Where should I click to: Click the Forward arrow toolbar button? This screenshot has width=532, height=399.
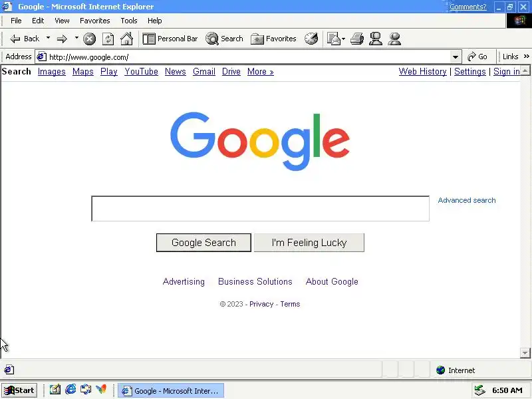(x=62, y=39)
